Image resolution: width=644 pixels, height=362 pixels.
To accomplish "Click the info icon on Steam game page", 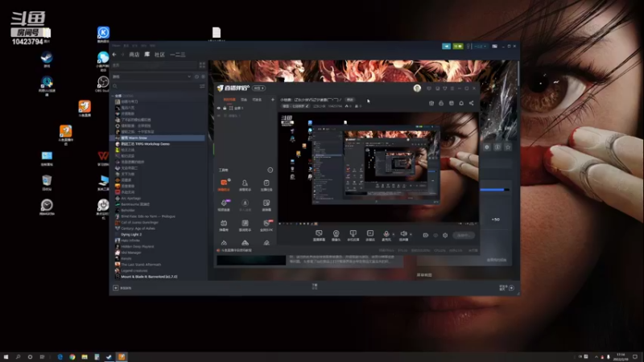I will tap(497, 147).
